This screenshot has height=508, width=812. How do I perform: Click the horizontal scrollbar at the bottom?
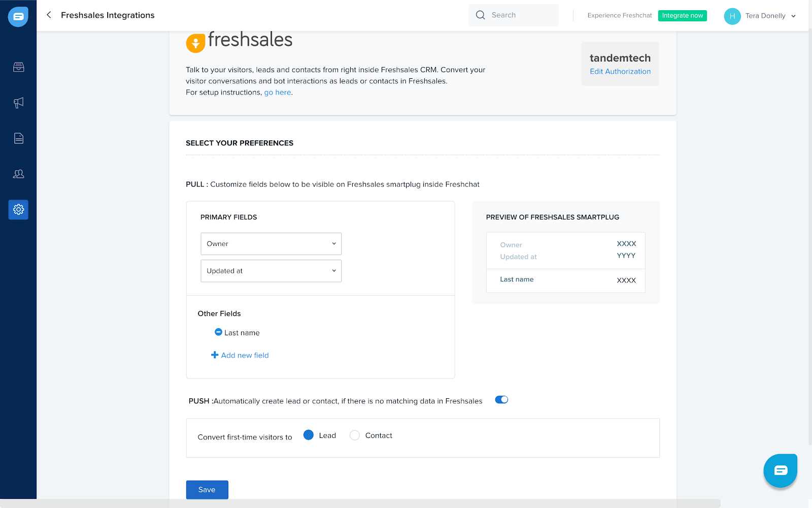pyautogui.click(x=360, y=503)
